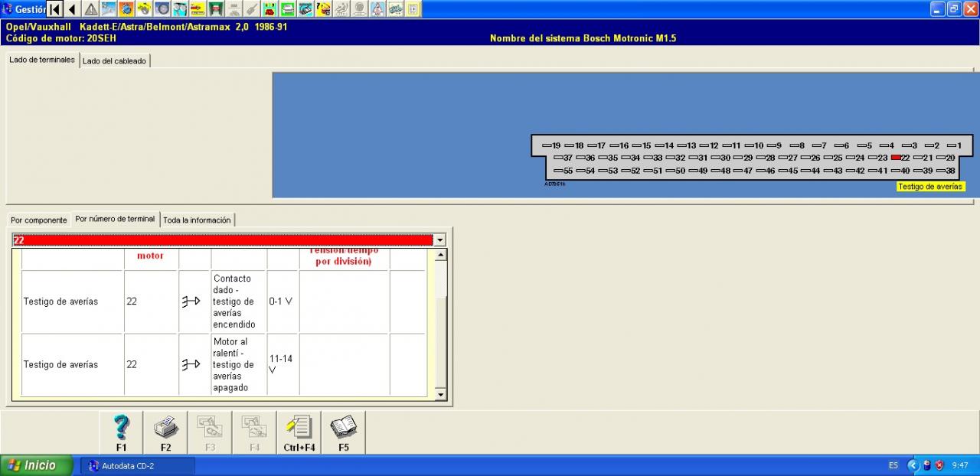Click the back arrow in top toolbar

coord(72,9)
